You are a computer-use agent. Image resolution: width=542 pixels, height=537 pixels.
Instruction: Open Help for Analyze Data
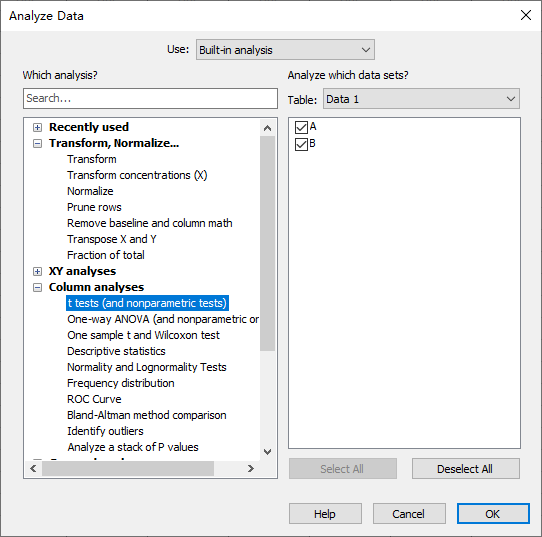pos(325,514)
